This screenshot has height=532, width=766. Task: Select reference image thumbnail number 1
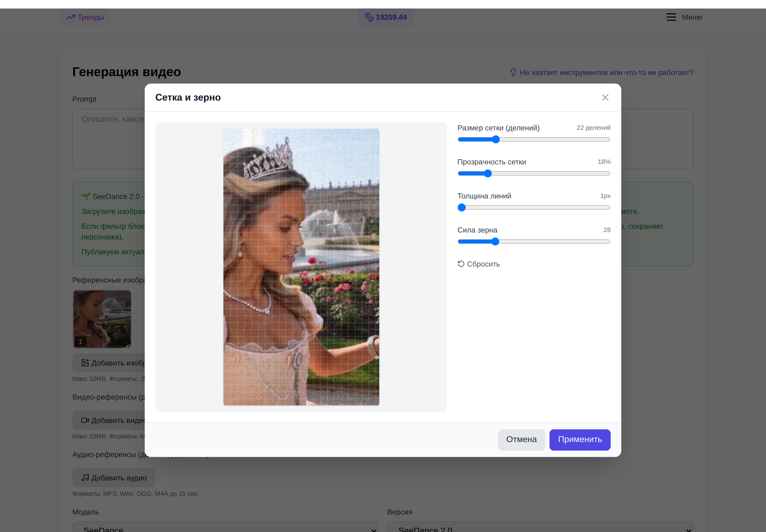click(102, 319)
